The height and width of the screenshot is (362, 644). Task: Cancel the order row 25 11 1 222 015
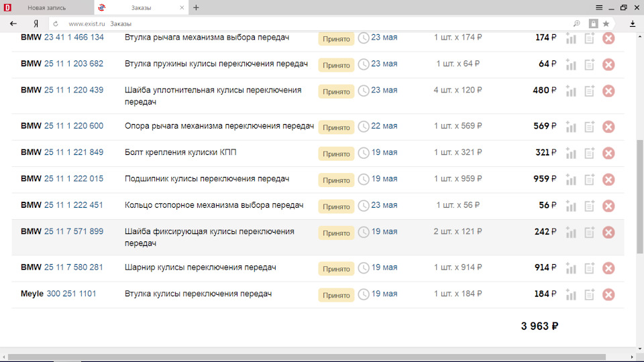pos(608,180)
